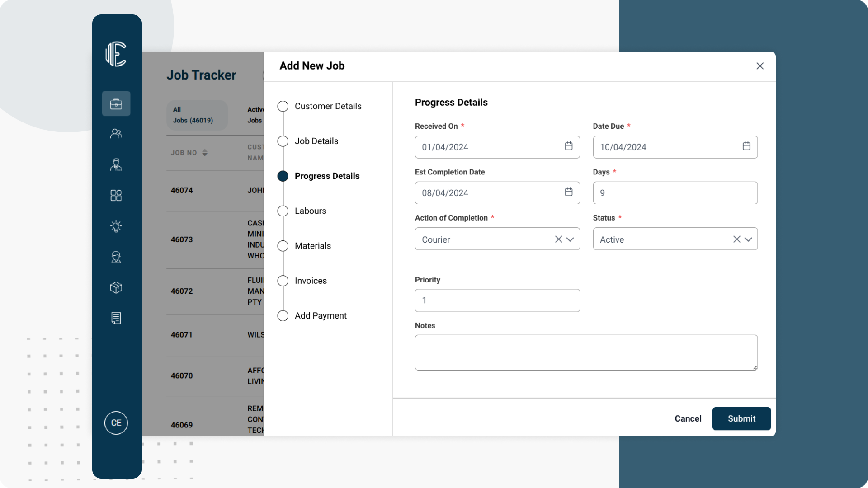Screen dimensions: 868x488
Task: Expand the Action of Completion dropdown
Action: point(571,239)
